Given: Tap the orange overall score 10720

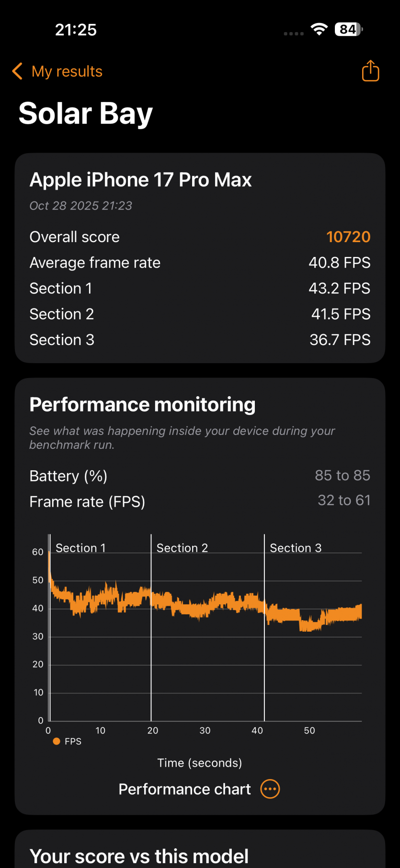Looking at the screenshot, I should (348, 237).
